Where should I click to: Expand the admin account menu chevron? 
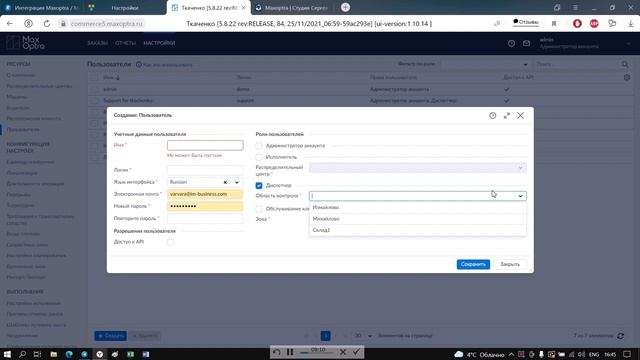[x=628, y=43]
